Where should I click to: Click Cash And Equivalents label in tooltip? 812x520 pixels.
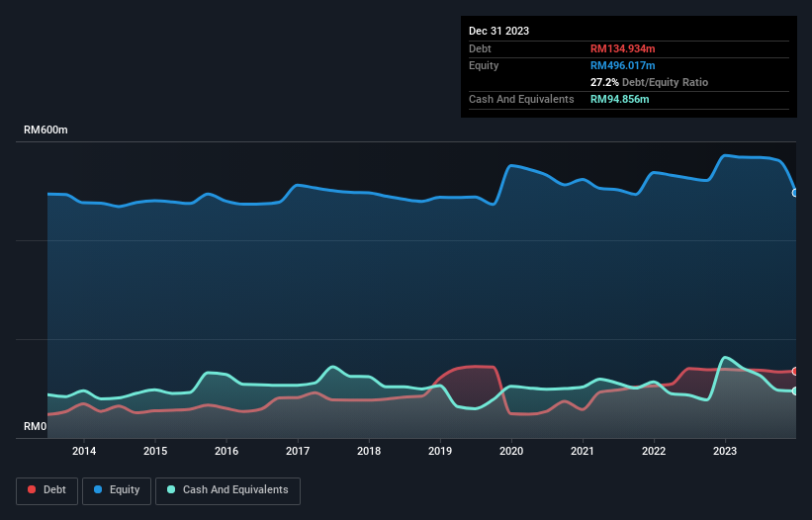(x=521, y=99)
